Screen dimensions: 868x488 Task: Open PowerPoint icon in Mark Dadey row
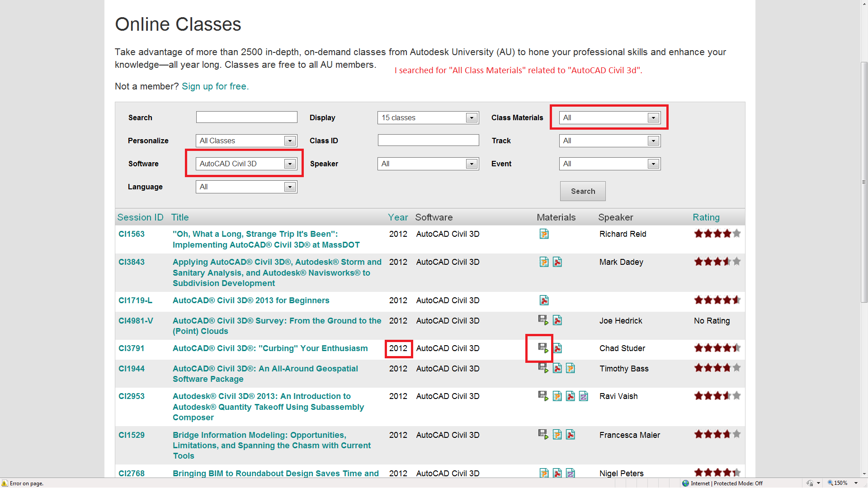[x=544, y=262]
